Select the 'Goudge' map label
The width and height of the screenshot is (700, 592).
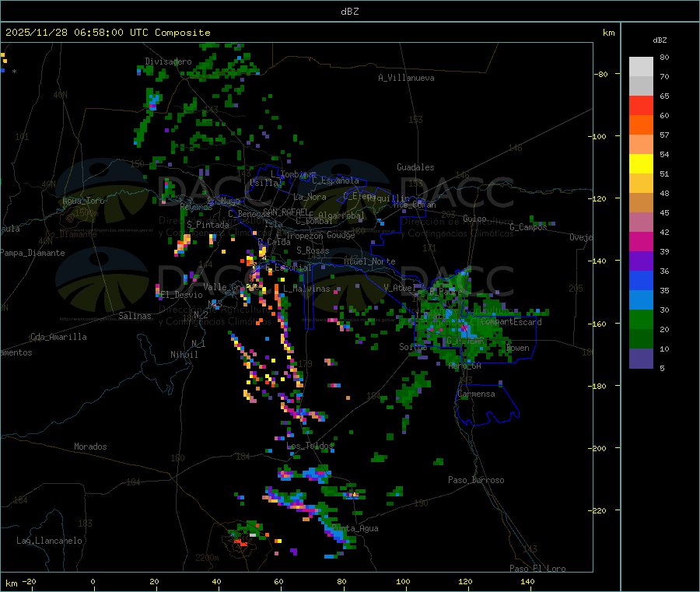[341, 235]
